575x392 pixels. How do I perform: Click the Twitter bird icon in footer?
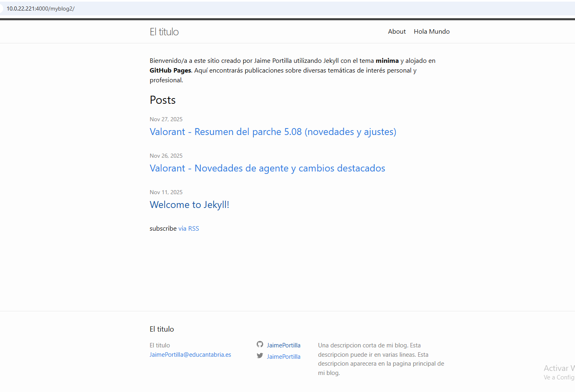260,356
